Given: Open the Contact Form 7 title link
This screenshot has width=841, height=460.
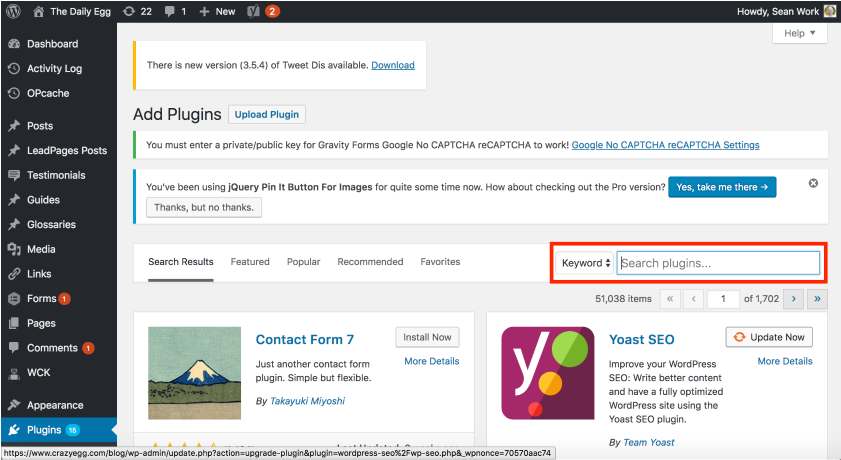Looking at the screenshot, I should (305, 340).
